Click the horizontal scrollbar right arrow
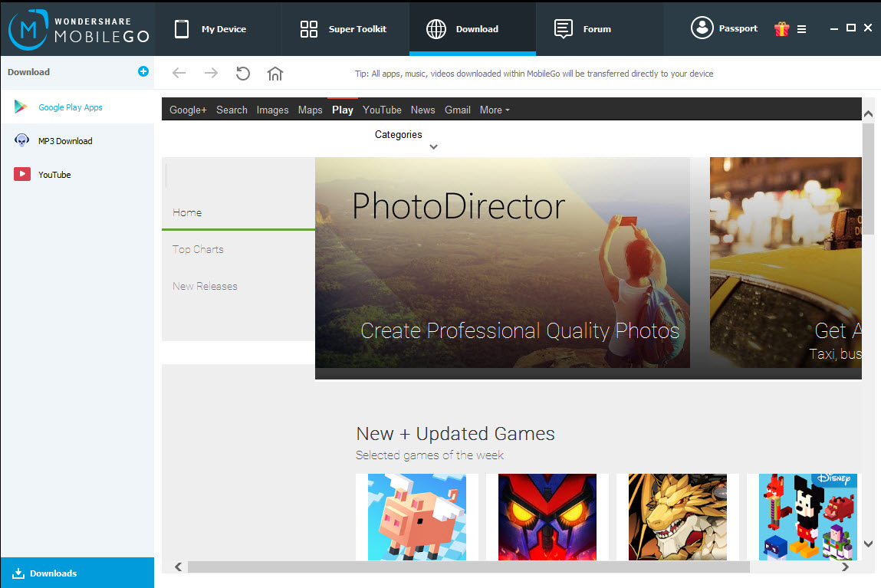 845,567
